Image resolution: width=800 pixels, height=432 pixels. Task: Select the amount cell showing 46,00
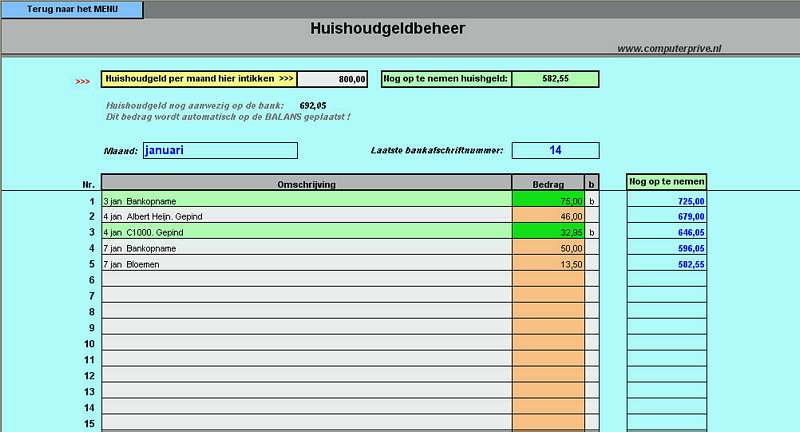547,216
